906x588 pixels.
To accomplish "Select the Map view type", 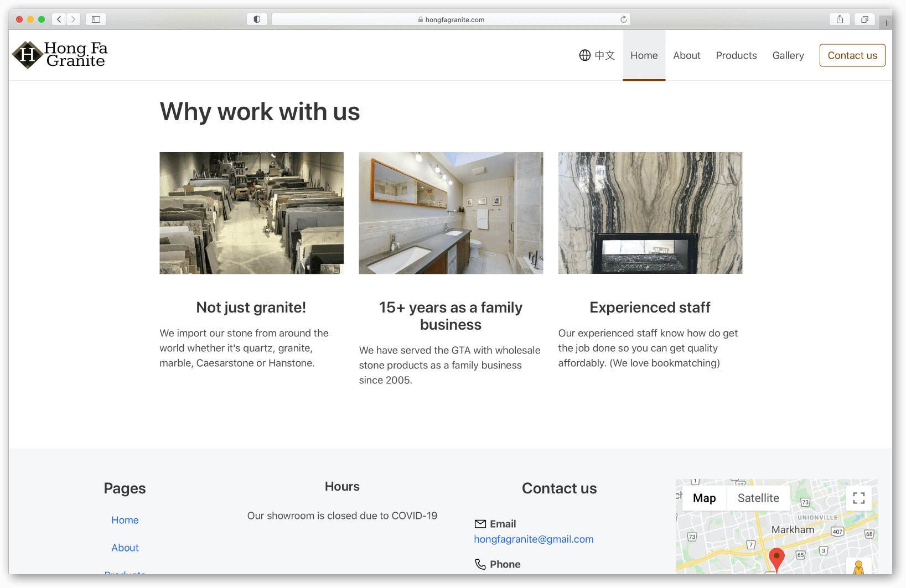I will (704, 498).
